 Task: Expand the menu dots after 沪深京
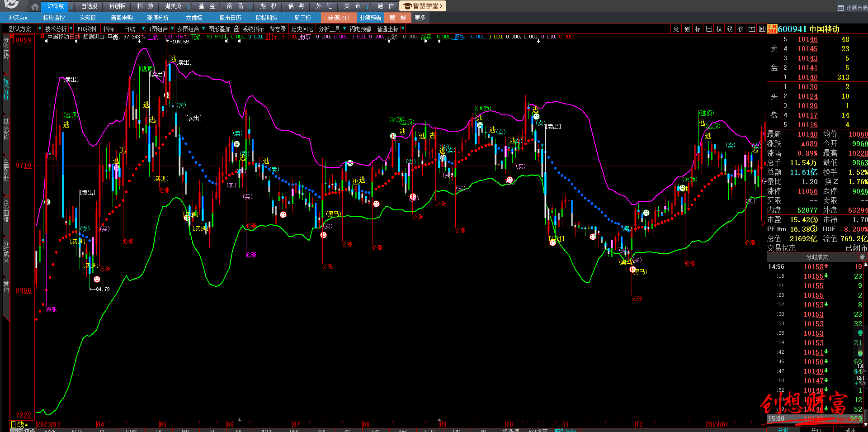71,7
